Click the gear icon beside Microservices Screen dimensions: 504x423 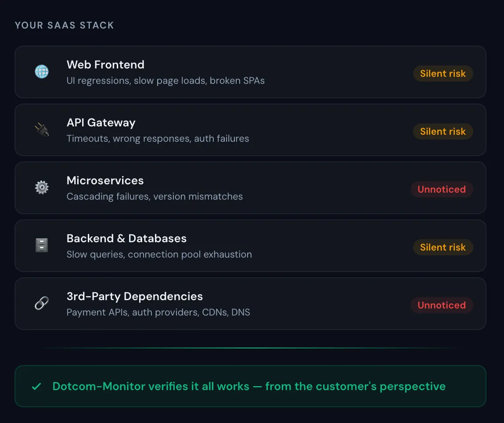click(x=41, y=187)
